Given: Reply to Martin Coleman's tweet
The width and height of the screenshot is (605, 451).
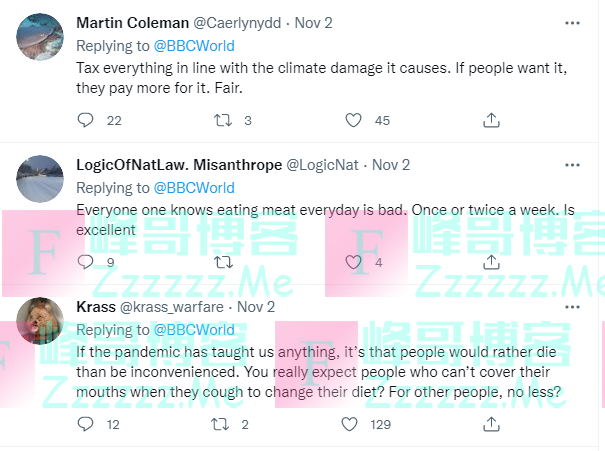Looking at the screenshot, I should (86, 120).
